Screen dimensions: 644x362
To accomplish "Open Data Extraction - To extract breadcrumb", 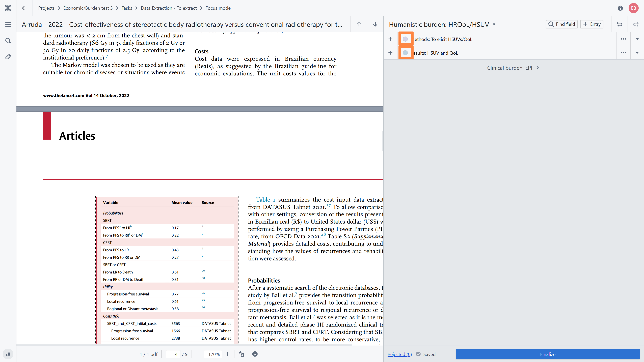I will [x=169, y=8].
